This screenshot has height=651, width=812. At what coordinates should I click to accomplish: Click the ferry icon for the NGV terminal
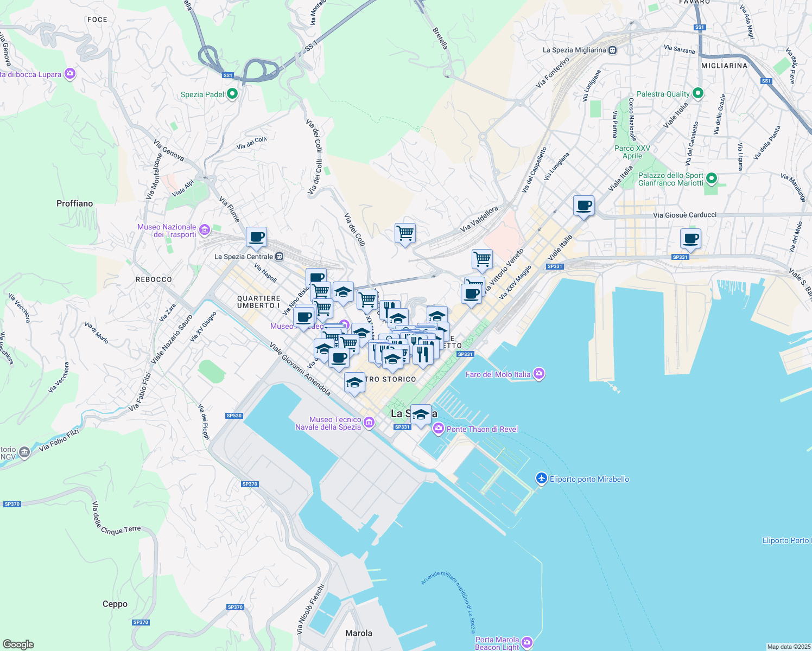24,452
